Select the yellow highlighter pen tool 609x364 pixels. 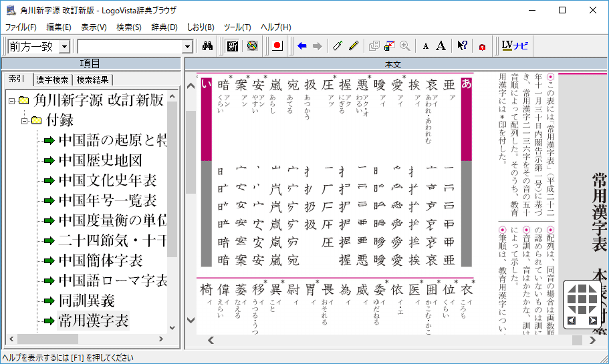click(354, 46)
